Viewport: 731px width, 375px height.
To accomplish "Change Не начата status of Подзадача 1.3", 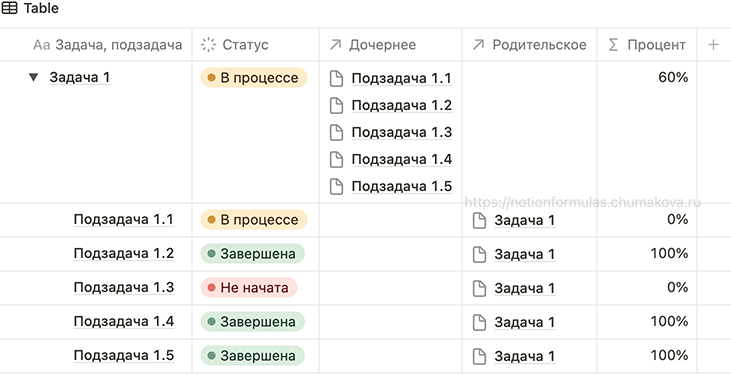I will point(249,288).
